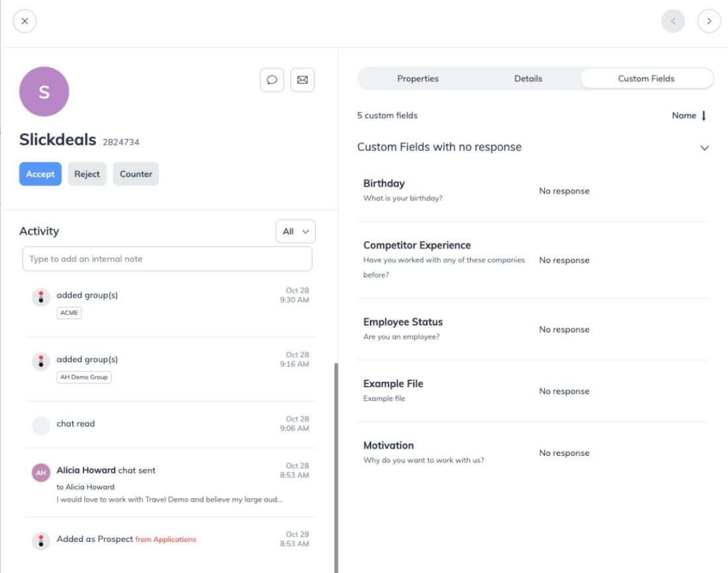Screen dimensions: 728x573
Task: Go to the next partner record
Action: coord(709,21)
